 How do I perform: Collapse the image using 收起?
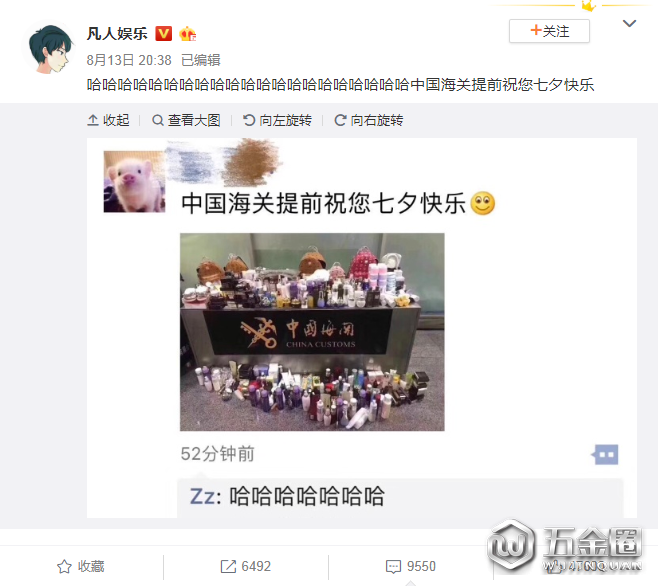(108, 120)
